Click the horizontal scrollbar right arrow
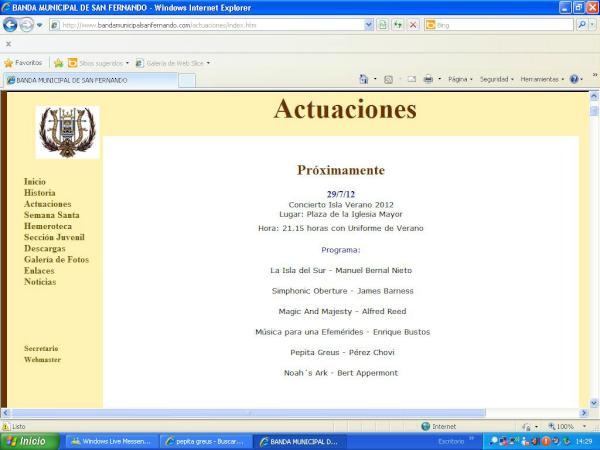Image resolution: width=600 pixels, height=450 pixels. [x=584, y=413]
